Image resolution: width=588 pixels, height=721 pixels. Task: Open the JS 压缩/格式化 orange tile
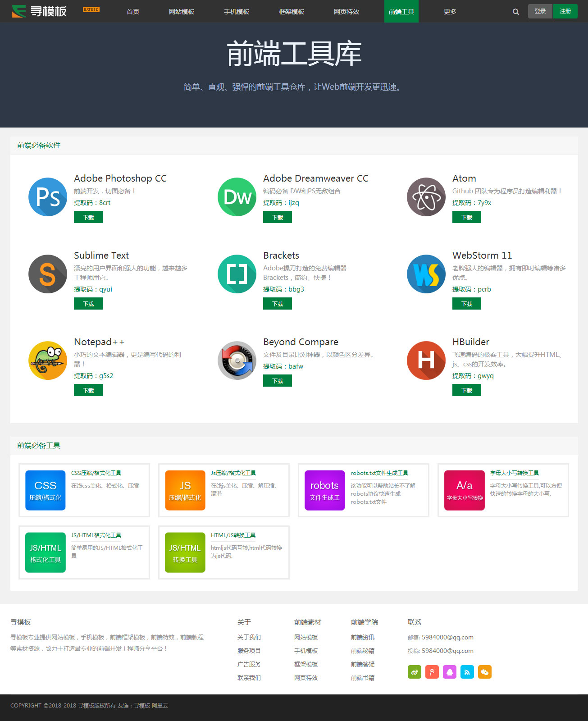pyautogui.click(x=185, y=490)
